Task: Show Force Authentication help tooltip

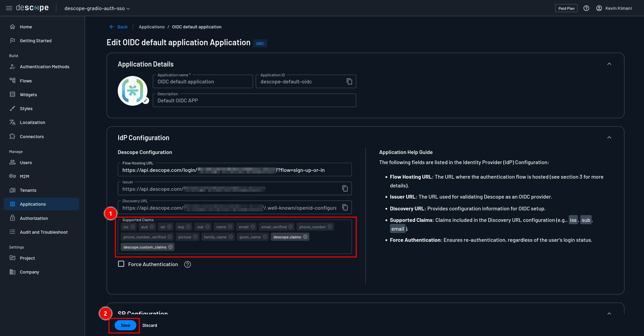Action: point(188,264)
